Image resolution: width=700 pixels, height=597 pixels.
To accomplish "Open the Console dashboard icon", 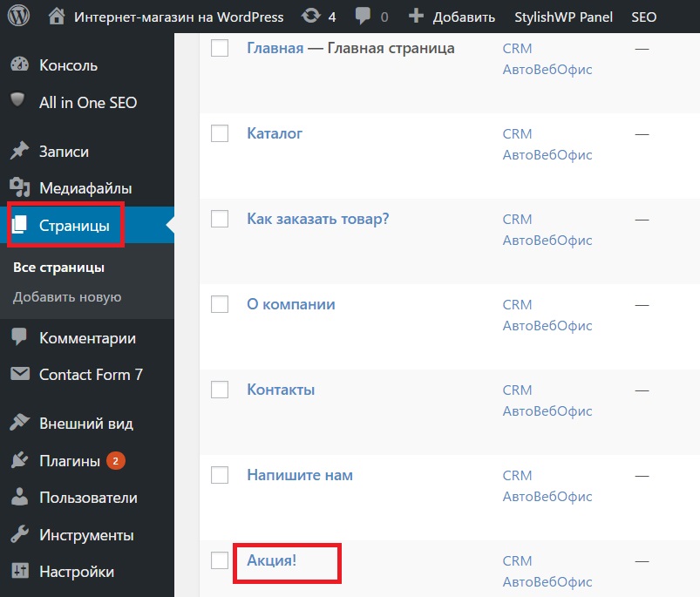I will pos(19,65).
